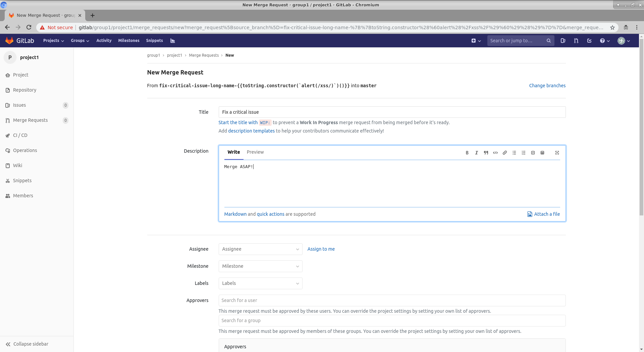Add a numbered list icon
Image resolution: width=644 pixels, height=352 pixels.
523,153
